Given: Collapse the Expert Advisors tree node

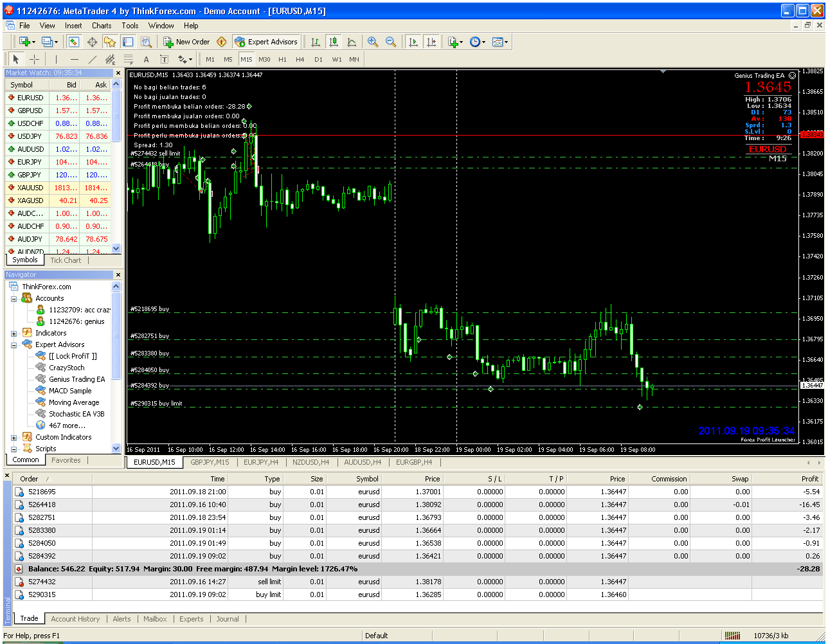Looking at the screenshot, I should (x=14, y=345).
